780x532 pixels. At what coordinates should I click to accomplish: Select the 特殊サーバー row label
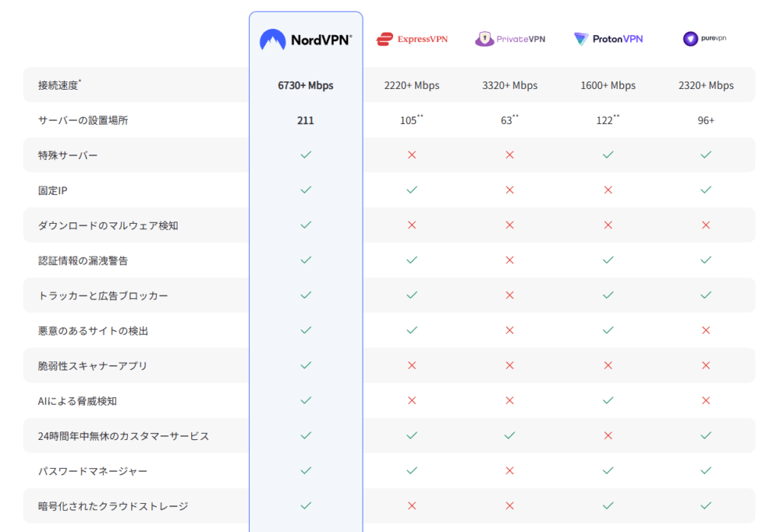[68, 155]
